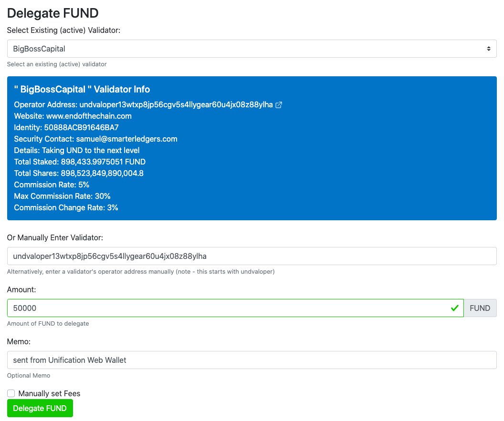This screenshot has width=504, height=421.
Task: Click the FUND unit label beside Amount
Action: point(480,308)
